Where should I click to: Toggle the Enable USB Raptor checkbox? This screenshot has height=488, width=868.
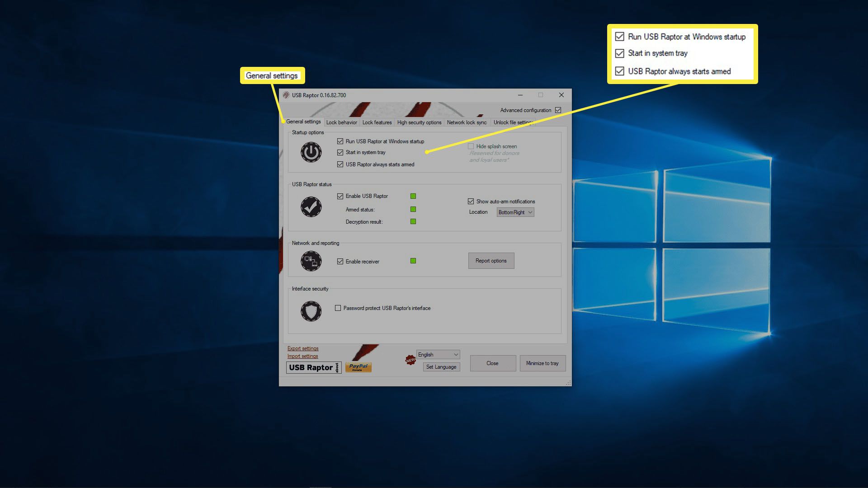tap(340, 196)
